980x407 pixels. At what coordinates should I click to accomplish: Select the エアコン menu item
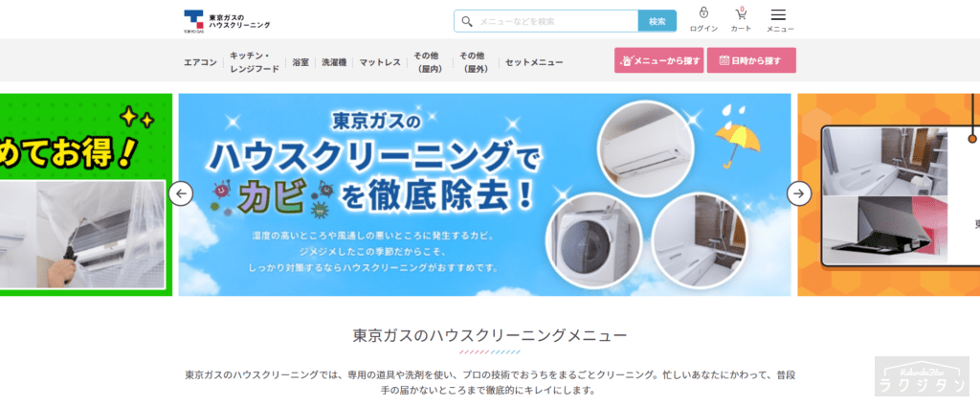(x=200, y=62)
